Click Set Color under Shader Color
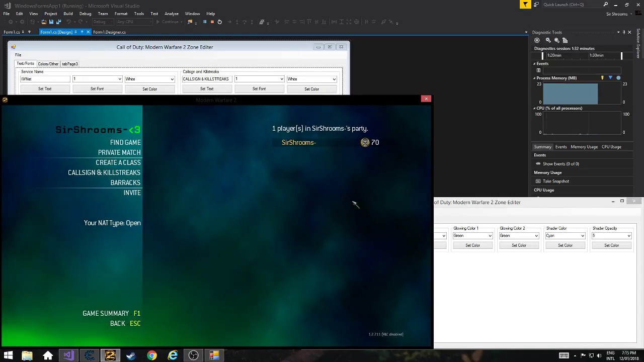The height and width of the screenshot is (362, 644). (565, 245)
